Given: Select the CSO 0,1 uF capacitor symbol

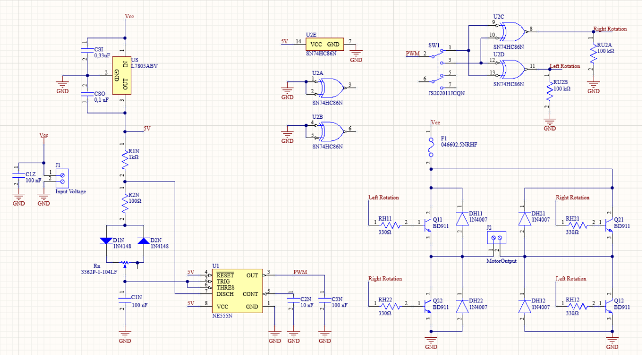Looking at the screenshot, I should [86, 95].
